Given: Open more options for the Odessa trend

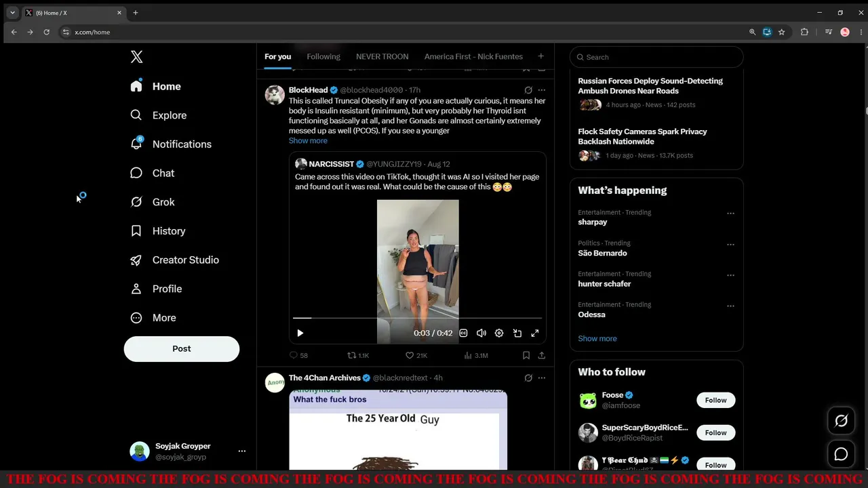Looking at the screenshot, I should (x=730, y=306).
